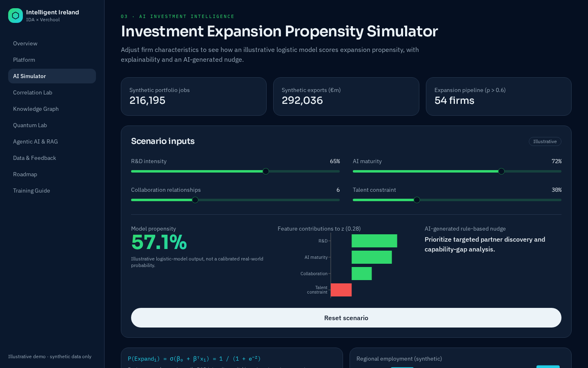Open Correlation Lab from the sidebar
Screen dimensions: 588x368
tap(52, 92)
